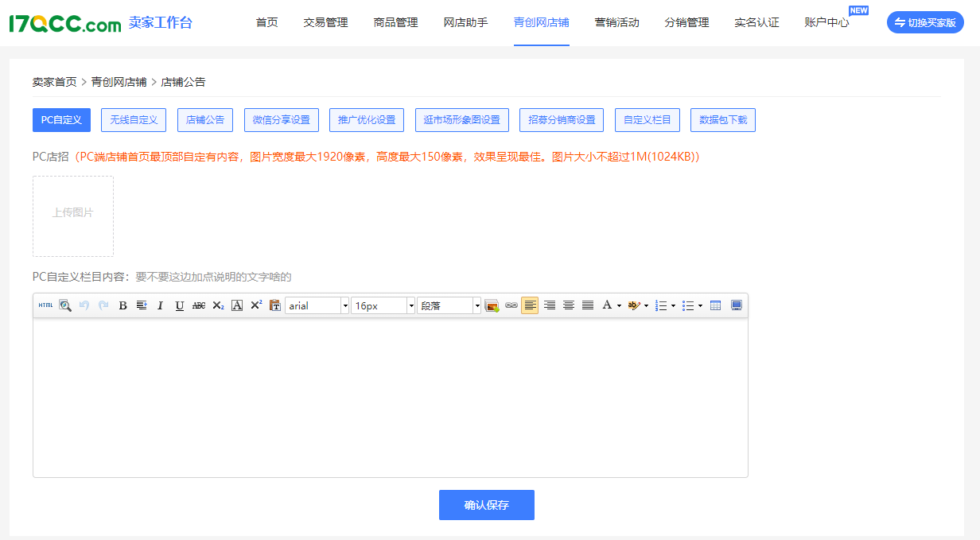The image size is (980, 540).
Task: Insert a hyperlink with the link icon
Action: (x=511, y=305)
